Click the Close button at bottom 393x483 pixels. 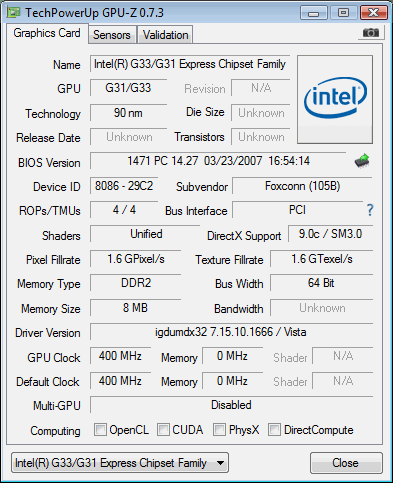click(346, 463)
